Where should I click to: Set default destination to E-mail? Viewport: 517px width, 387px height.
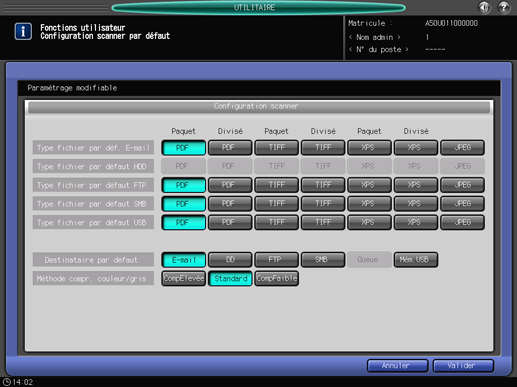coord(183,260)
